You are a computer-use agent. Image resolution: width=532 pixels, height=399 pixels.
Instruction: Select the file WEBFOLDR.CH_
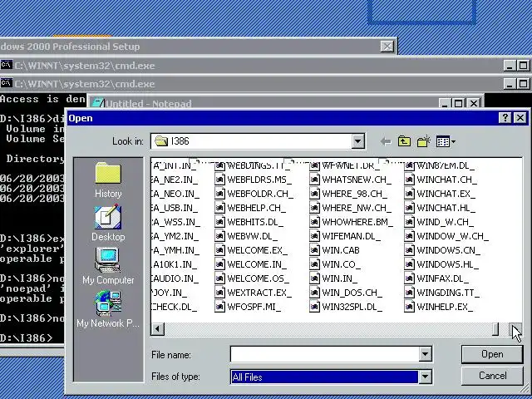click(x=254, y=194)
